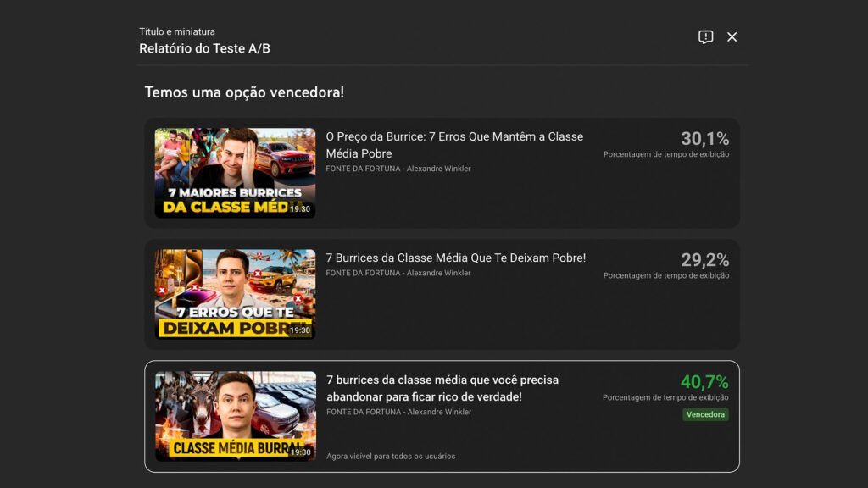Click the 'Temos uma opção vencedora!' heading
The height and width of the screenshot is (488, 868).
pyautogui.click(x=244, y=92)
